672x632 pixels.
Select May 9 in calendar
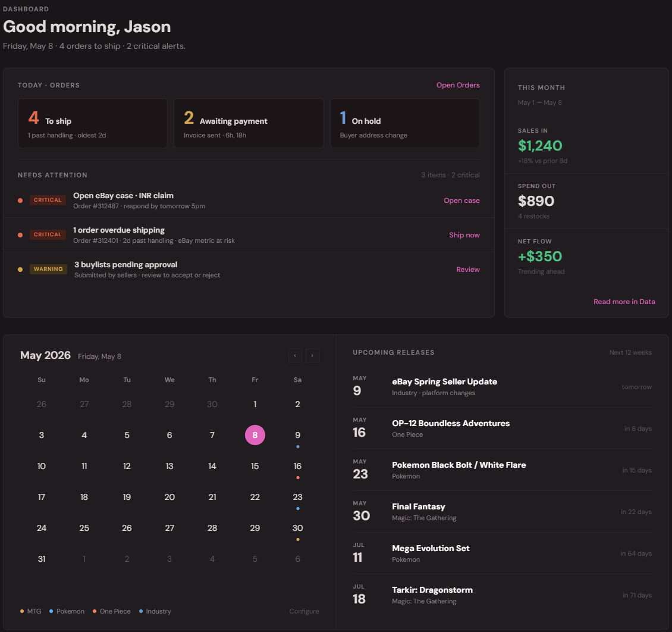(x=297, y=435)
